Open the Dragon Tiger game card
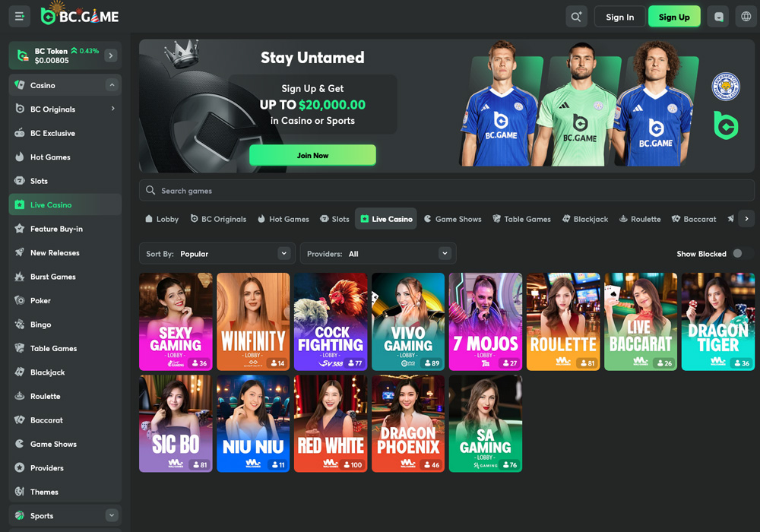This screenshot has height=532, width=760. pyautogui.click(x=718, y=321)
